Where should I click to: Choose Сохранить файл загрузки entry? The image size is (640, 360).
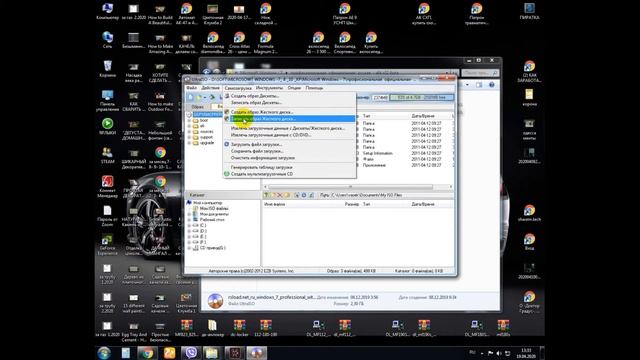[x=289, y=151]
